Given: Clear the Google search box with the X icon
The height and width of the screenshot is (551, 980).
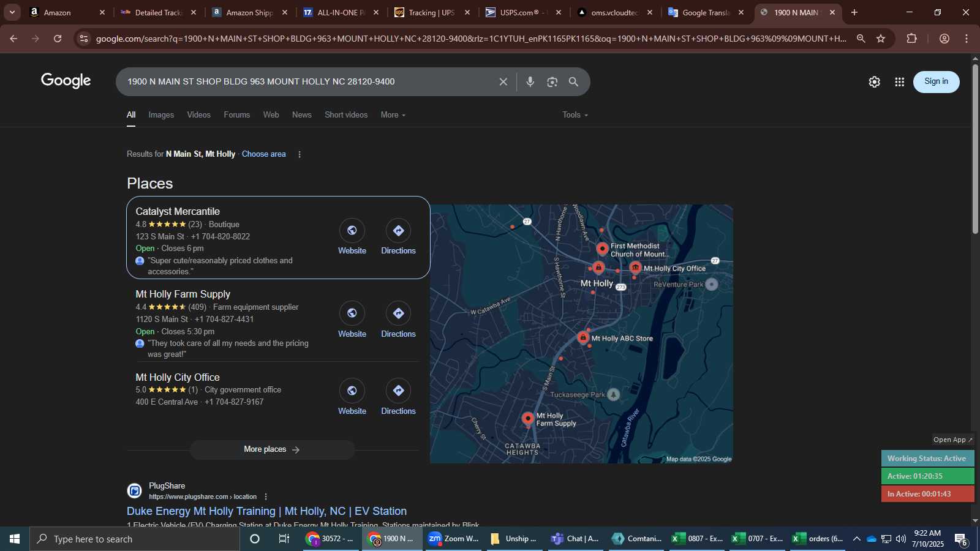Looking at the screenshot, I should 503,81.
